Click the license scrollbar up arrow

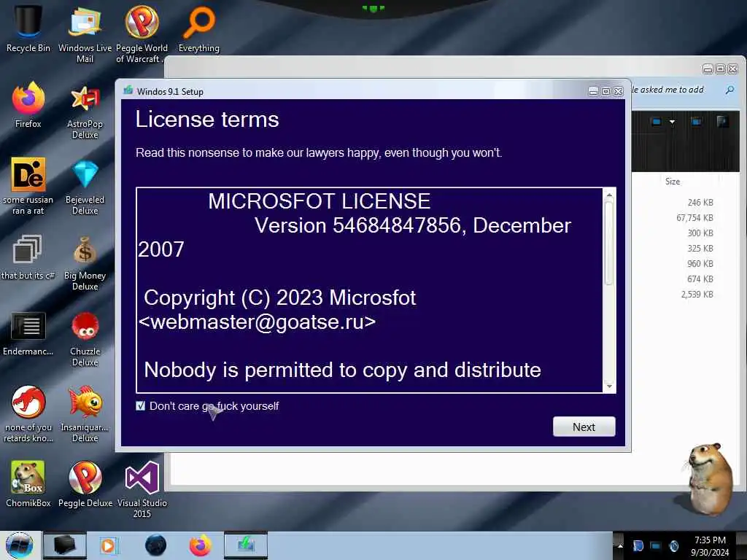click(609, 195)
